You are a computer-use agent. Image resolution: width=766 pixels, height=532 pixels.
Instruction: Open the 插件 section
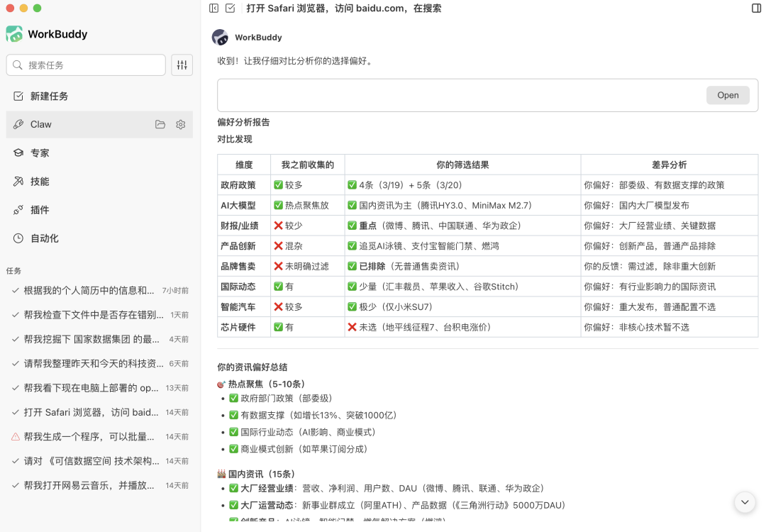point(40,210)
